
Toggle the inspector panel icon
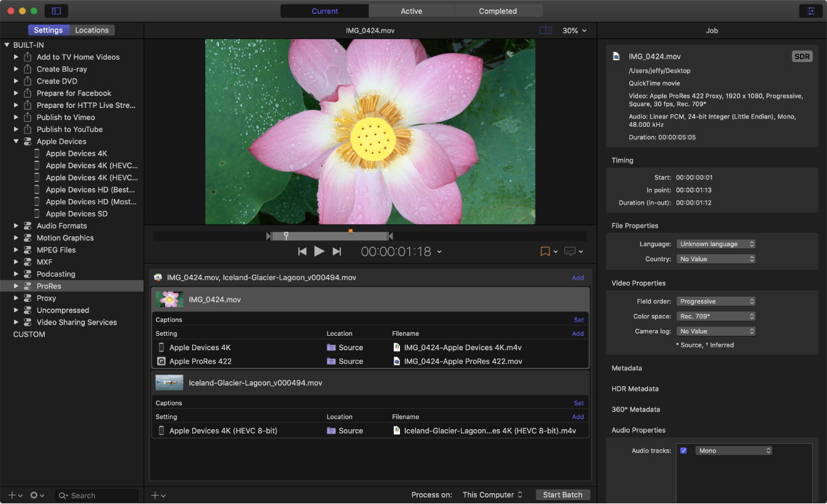(x=811, y=11)
